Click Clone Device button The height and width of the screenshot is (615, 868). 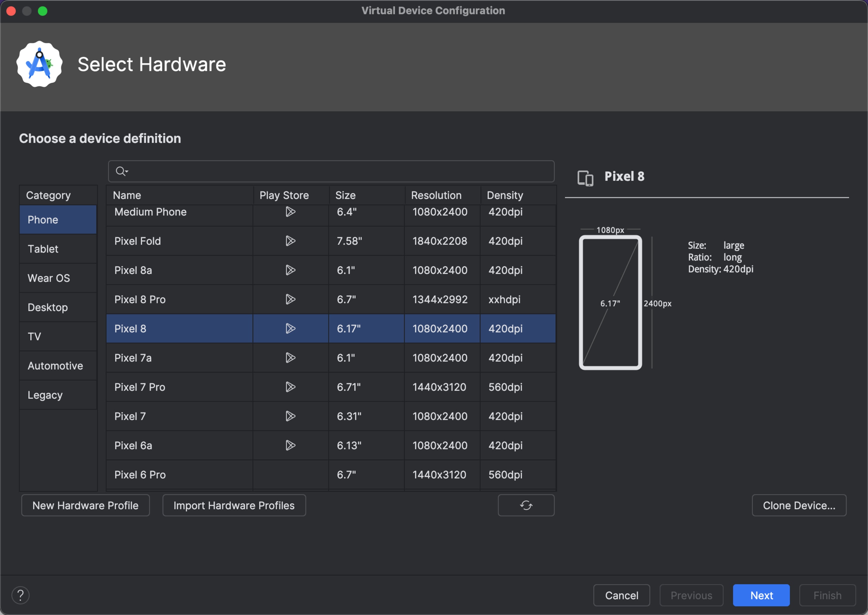click(x=799, y=505)
